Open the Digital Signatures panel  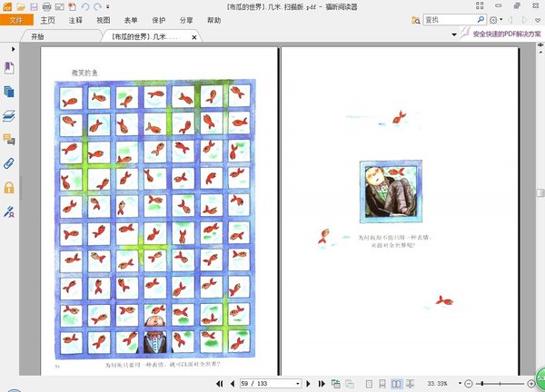coord(9,211)
